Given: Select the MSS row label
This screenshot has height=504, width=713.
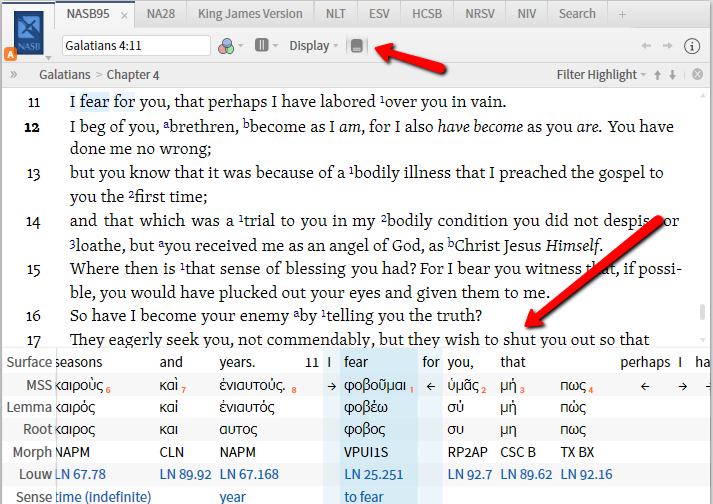Looking at the screenshot, I should point(39,385).
